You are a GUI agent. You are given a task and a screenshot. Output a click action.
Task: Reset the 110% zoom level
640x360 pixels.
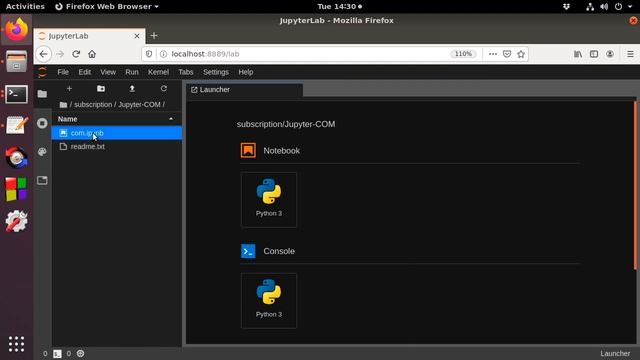pyautogui.click(x=463, y=54)
